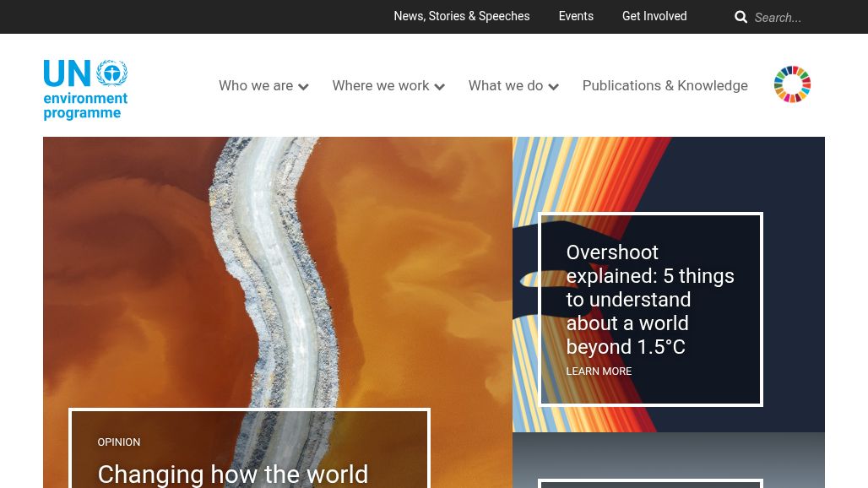This screenshot has height=488, width=868.
Task: Go to the Events page
Action: coord(576,17)
